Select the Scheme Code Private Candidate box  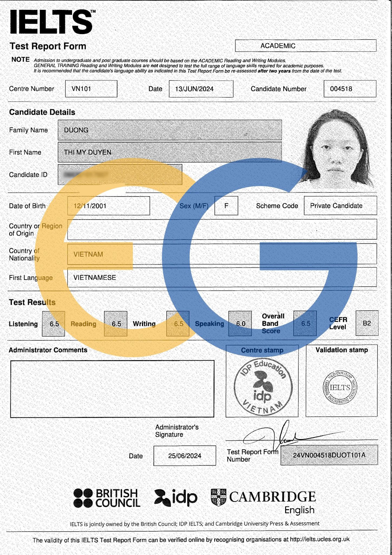(340, 206)
